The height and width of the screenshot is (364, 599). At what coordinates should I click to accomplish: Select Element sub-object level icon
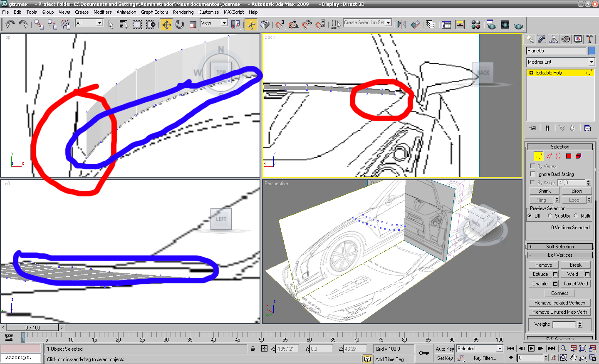(578, 156)
